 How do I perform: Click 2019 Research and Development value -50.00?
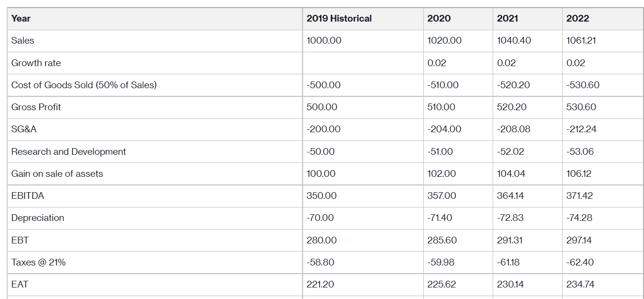pyautogui.click(x=321, y=151)
